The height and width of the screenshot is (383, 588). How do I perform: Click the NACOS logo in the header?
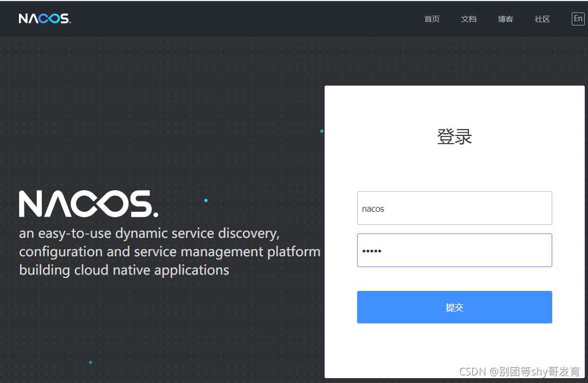pos(44,18)
